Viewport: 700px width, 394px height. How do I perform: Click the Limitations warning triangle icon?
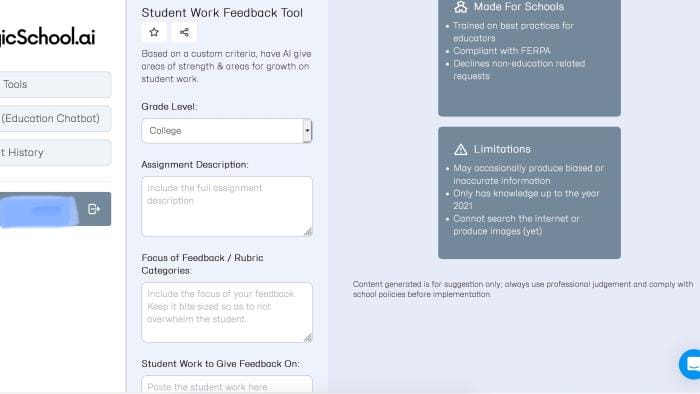point(460,149)
